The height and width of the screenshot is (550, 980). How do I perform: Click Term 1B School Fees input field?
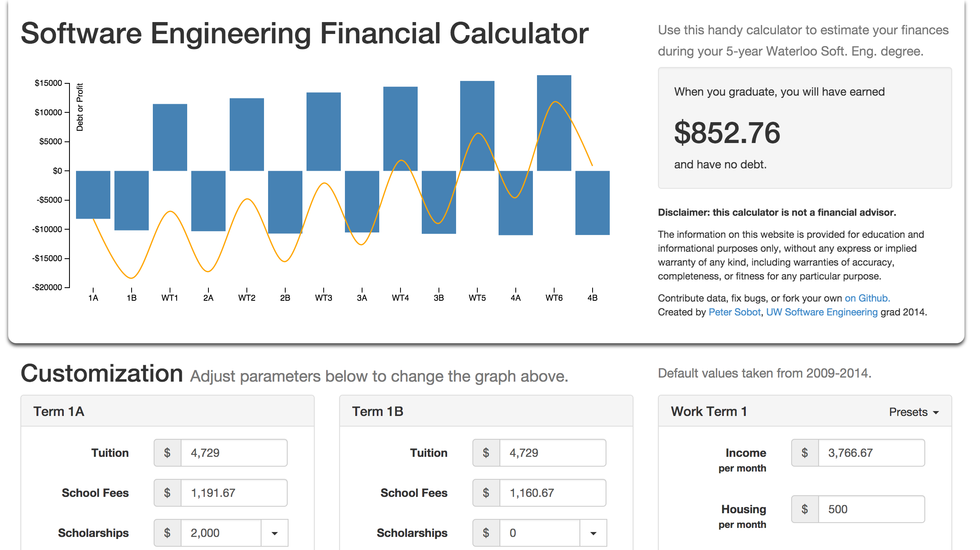coord(553,493)
